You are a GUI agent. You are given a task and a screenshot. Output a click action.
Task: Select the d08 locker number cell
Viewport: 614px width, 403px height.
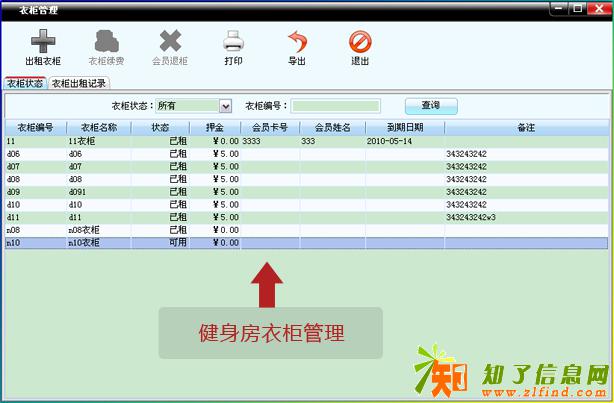point(36,179)
